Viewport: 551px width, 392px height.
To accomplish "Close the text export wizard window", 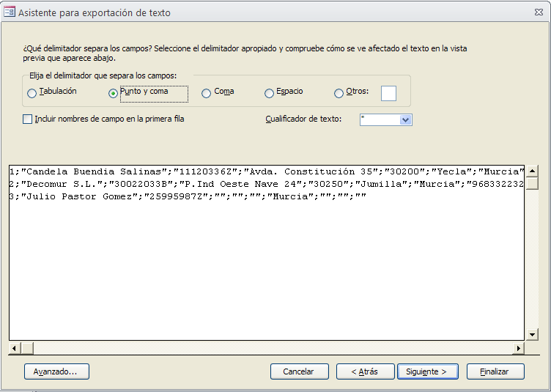I will [539, 12].
